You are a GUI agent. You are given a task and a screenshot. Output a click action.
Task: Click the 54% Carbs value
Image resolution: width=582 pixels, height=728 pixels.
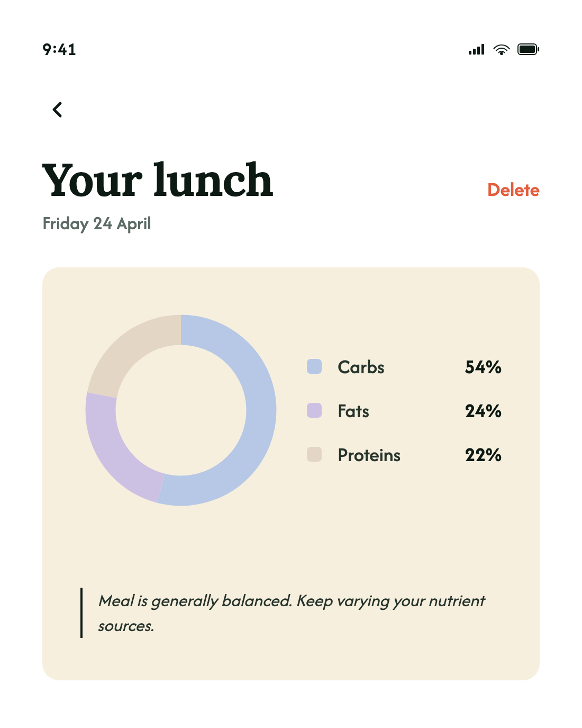coord(483,367)
